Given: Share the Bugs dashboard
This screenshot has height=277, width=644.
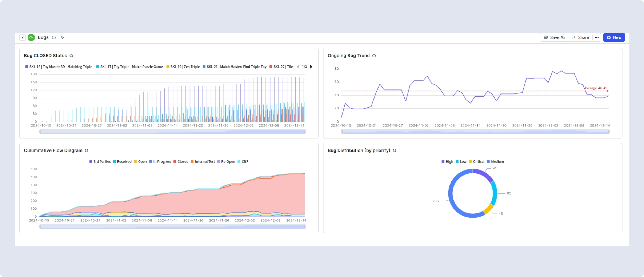Looking at the screenshot, I should tap(580, 37).
